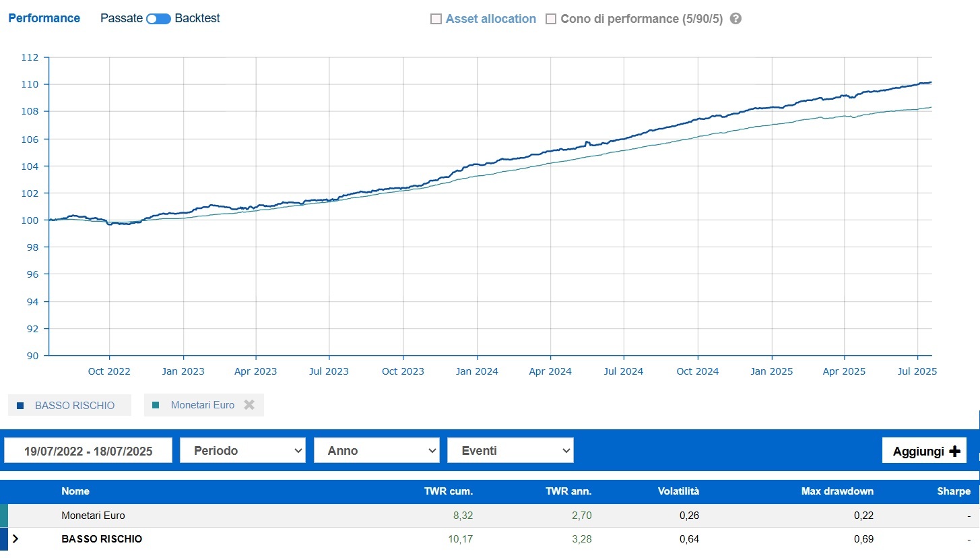Image resolution: width=980 pixels, height=558 pixels.
Task: Enable the Asset allocation checkbox
Action: point(436,19)
